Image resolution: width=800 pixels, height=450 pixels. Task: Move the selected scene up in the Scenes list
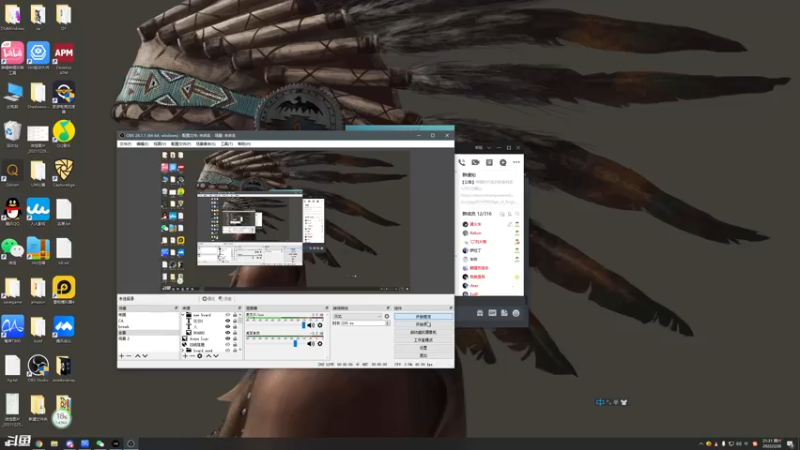coord(137,356)
